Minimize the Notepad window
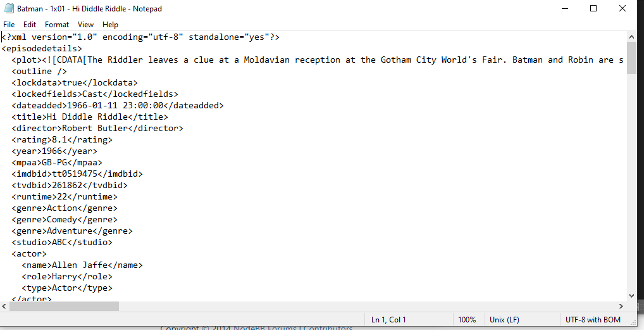 pos(565,8)
